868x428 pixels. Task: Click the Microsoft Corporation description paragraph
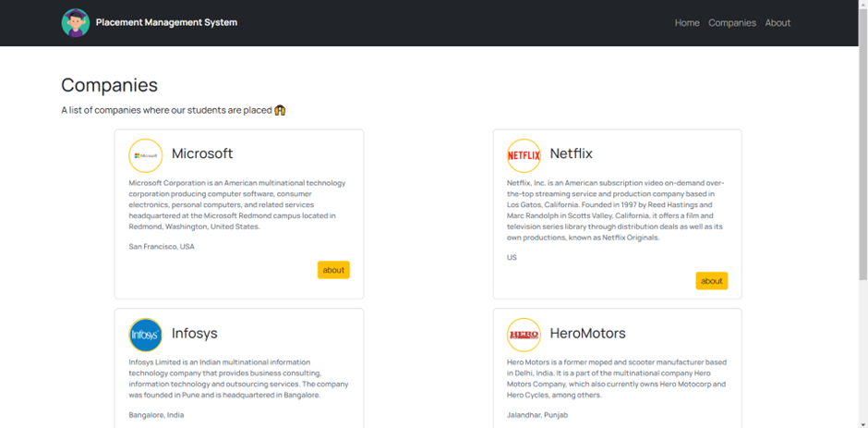click(x=238, y=204)
